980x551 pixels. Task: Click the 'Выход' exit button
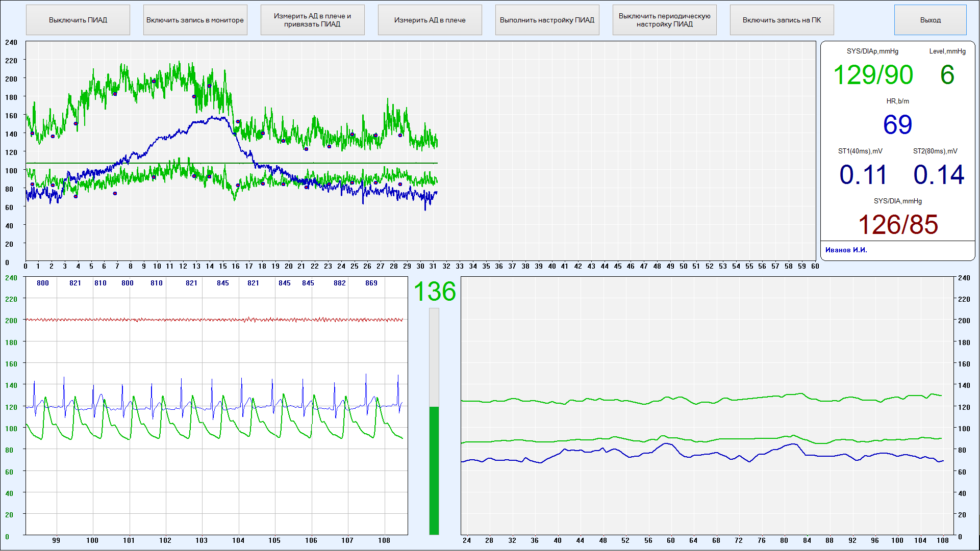[931, 20]
